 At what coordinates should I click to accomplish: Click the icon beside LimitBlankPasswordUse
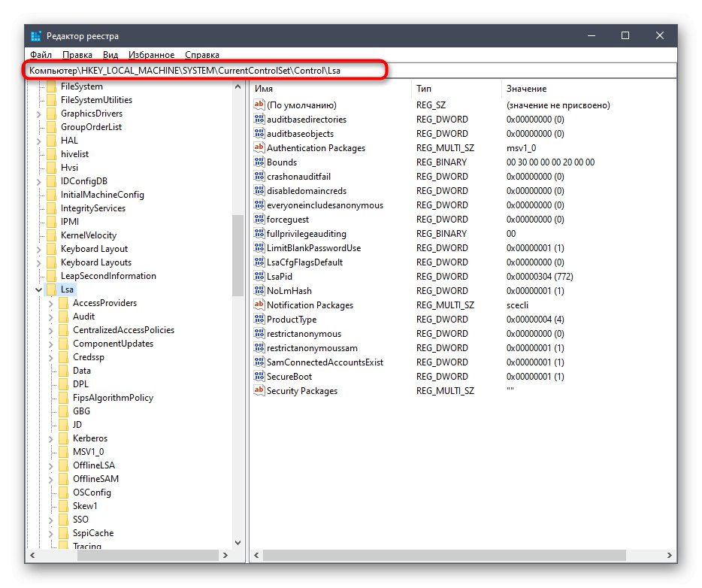click(259, 247)
